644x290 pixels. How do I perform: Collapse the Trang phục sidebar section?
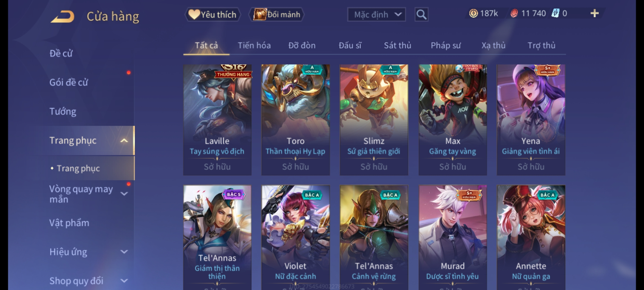(x=124, y=140)
